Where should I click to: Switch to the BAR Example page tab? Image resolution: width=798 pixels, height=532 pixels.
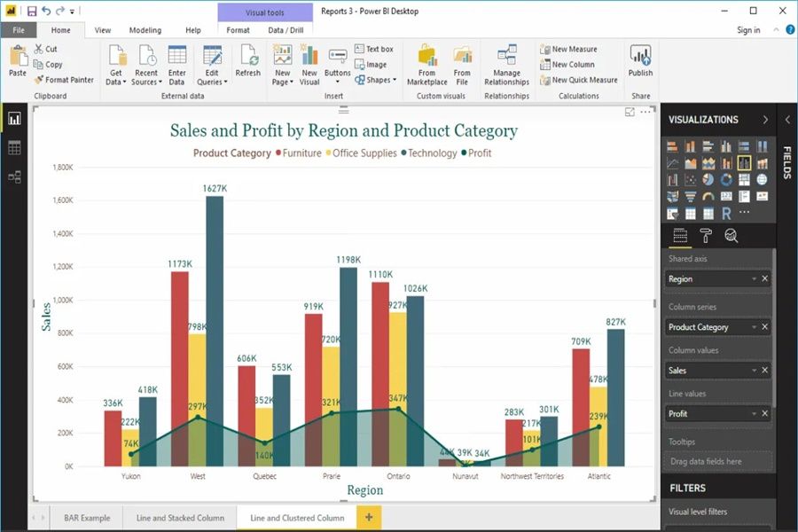tap(87, 518)
